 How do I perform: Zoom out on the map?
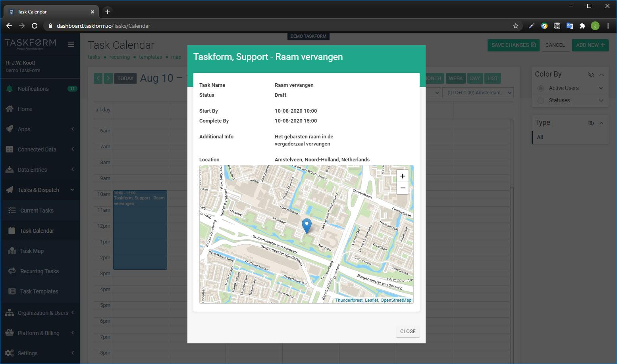click(403, 188)
